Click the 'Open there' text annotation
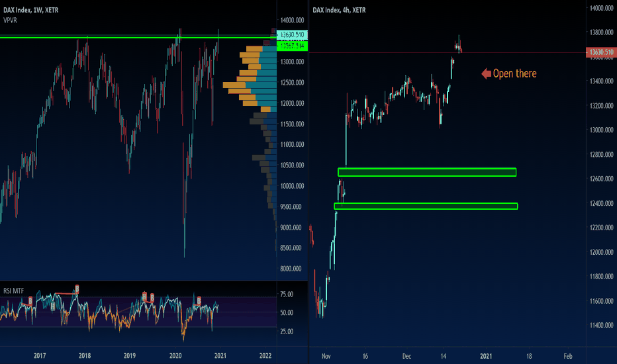617x364 pixels. point(514,73)
